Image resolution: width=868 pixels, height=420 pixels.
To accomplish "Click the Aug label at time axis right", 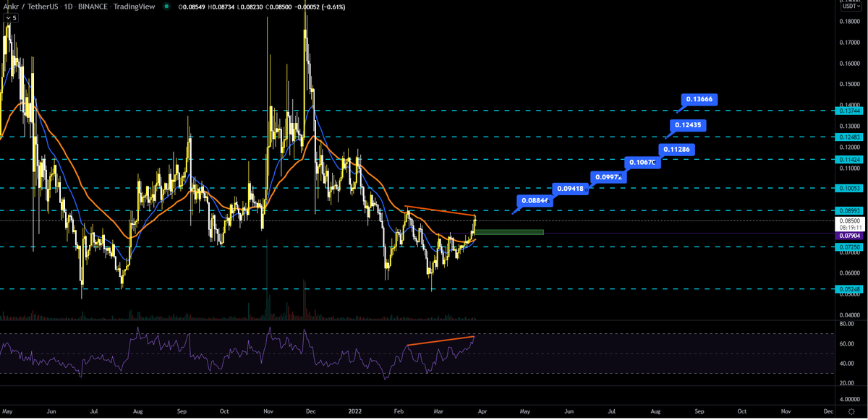I will pos(655,411).
